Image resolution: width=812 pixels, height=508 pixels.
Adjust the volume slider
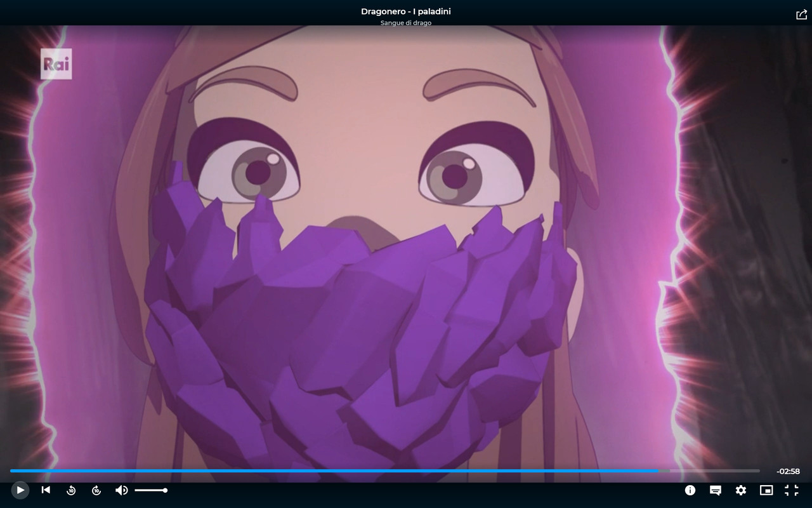click(151, 490)
